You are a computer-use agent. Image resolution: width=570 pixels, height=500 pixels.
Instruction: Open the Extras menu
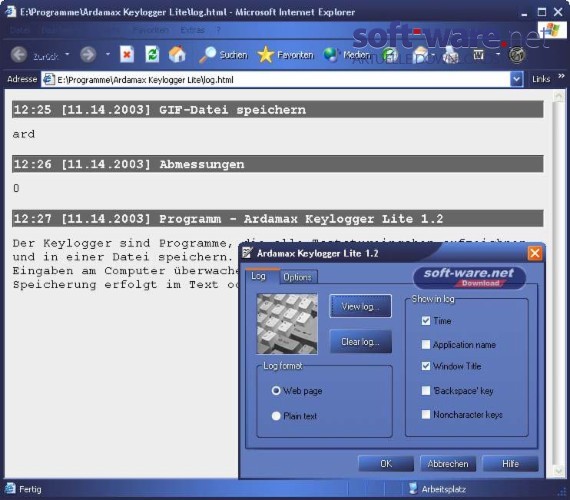193,30
